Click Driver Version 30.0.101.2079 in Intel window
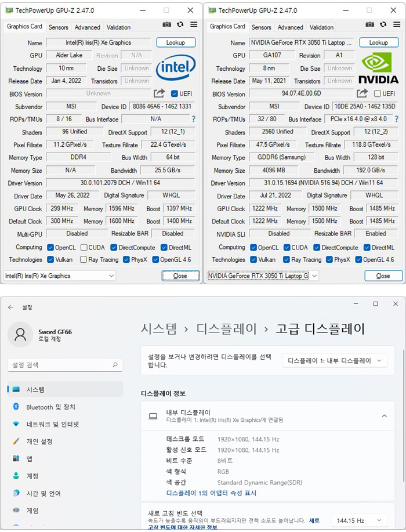The height and width of the screenshot is (532, 406). 121,183
